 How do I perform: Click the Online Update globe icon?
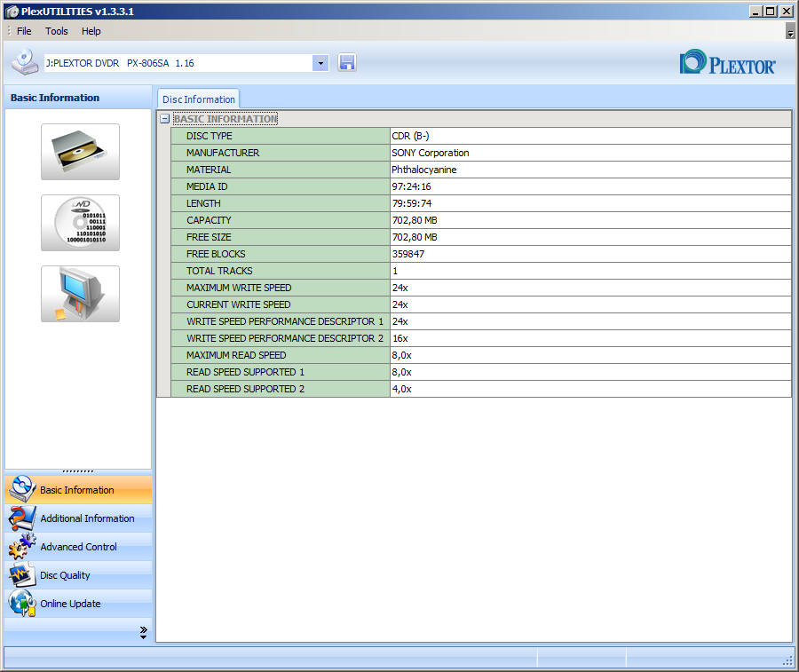(22, 604)
